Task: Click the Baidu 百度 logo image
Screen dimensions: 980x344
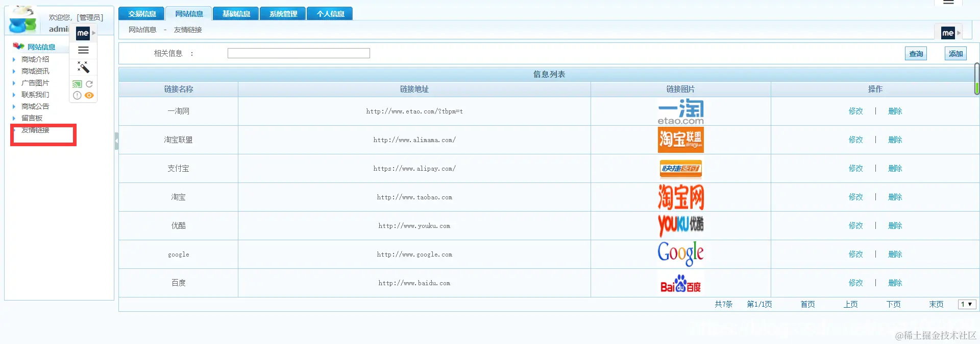Action: coord(680,283)
